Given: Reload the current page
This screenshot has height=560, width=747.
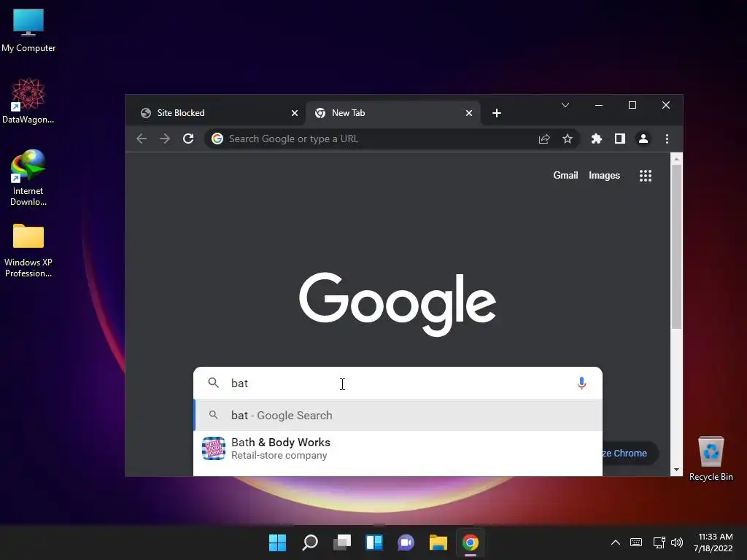Looking at the screenshot, I should (x=188, y=139).
